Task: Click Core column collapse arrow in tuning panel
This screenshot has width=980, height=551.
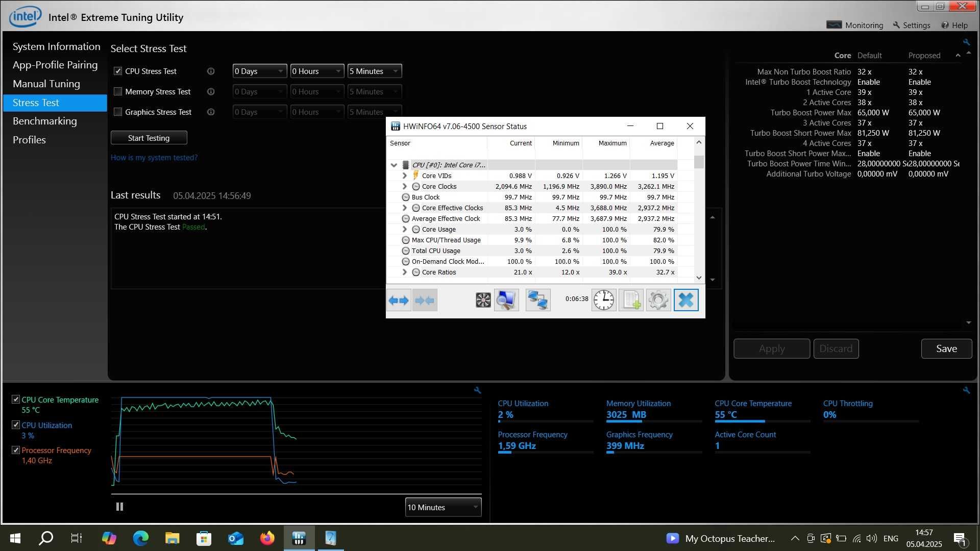Action: [x=958, y=55]
